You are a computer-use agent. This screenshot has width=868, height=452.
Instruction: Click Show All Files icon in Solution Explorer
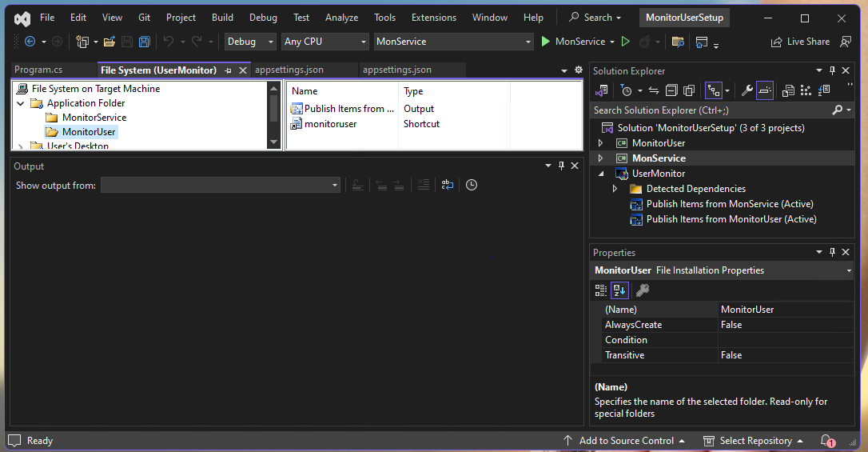click(x=689, y=90)
